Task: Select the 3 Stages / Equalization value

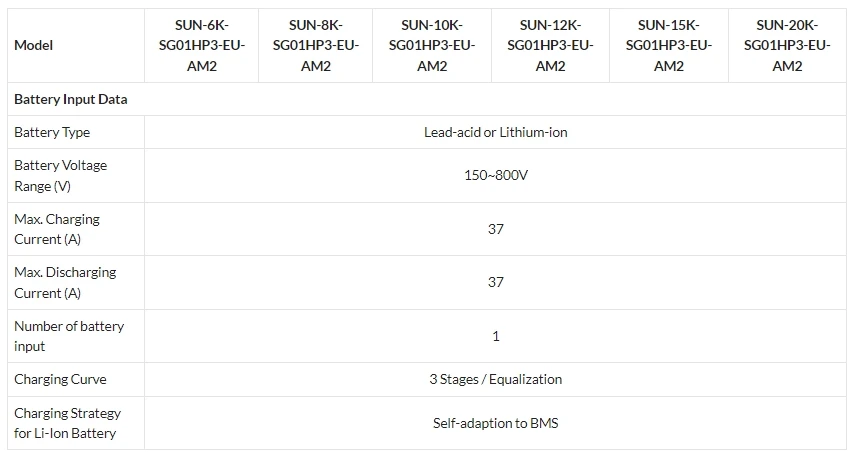Action: 495,379
